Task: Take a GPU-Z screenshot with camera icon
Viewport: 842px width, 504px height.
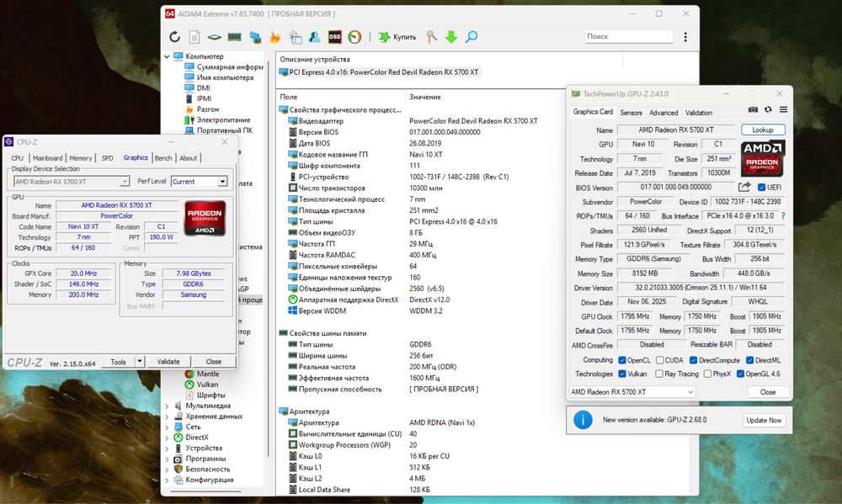Action: tap(754, 109)
